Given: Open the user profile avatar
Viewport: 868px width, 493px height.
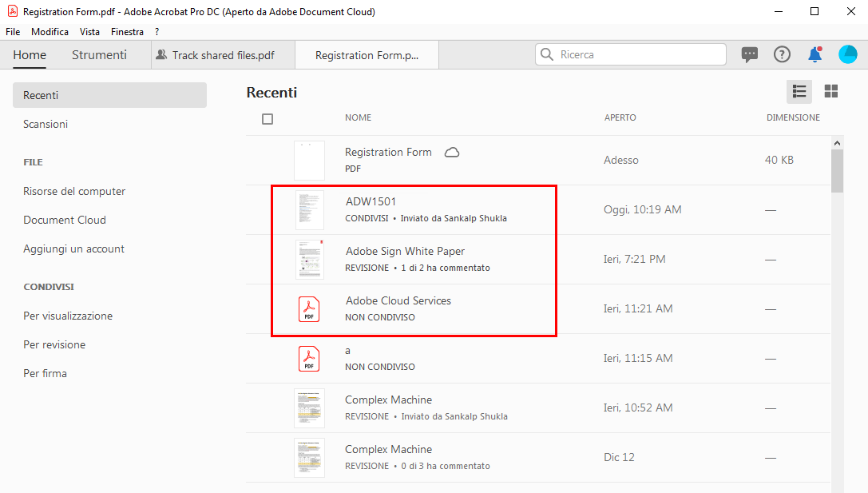Looking at the screenshot, I should click(847, 54).
